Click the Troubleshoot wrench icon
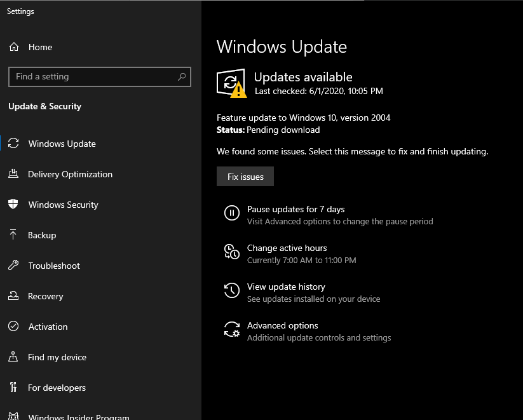 (13, 265)
